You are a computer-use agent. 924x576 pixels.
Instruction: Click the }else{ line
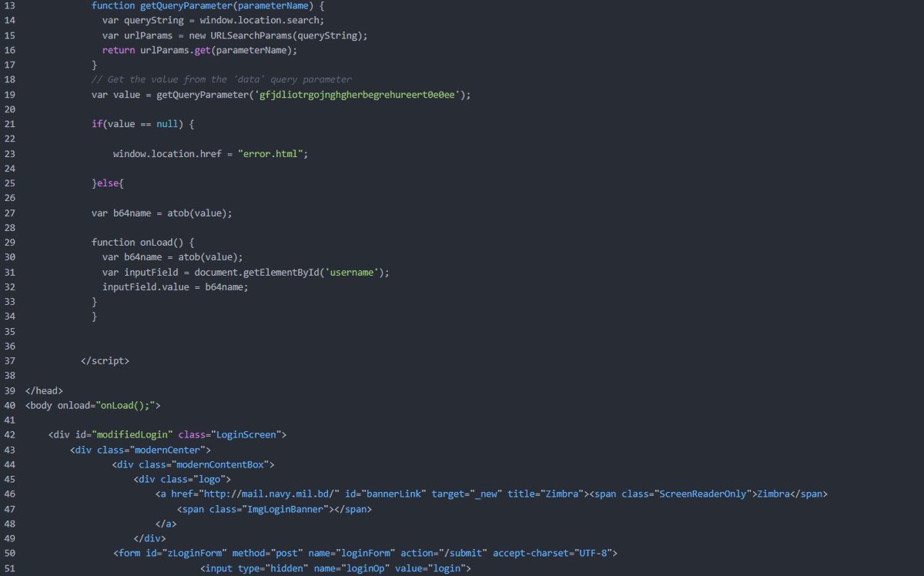click(108, 183)
